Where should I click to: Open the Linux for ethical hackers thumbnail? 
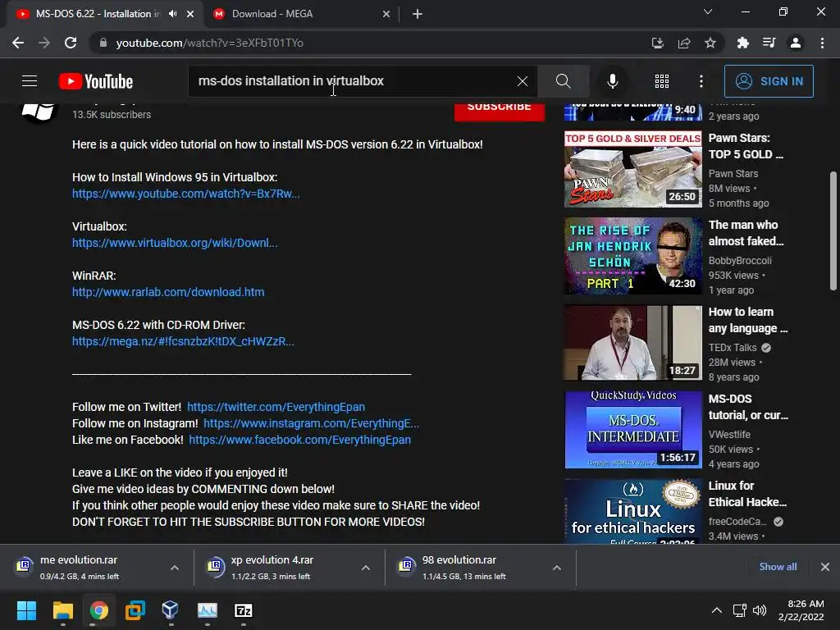point(632,511)
